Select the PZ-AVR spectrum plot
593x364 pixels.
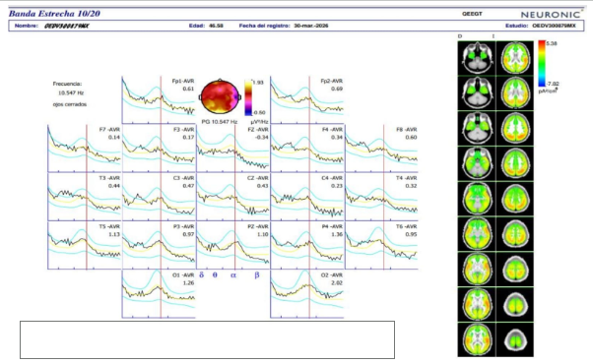tap(232, 245)
